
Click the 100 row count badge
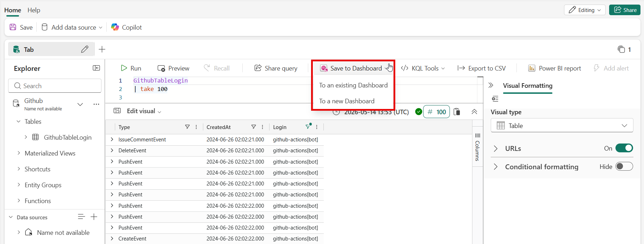point(436,112)
